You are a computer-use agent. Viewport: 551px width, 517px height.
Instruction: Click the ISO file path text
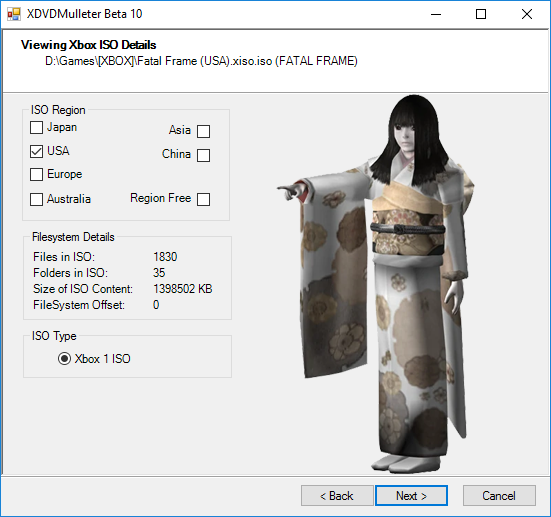click(201, 61)
